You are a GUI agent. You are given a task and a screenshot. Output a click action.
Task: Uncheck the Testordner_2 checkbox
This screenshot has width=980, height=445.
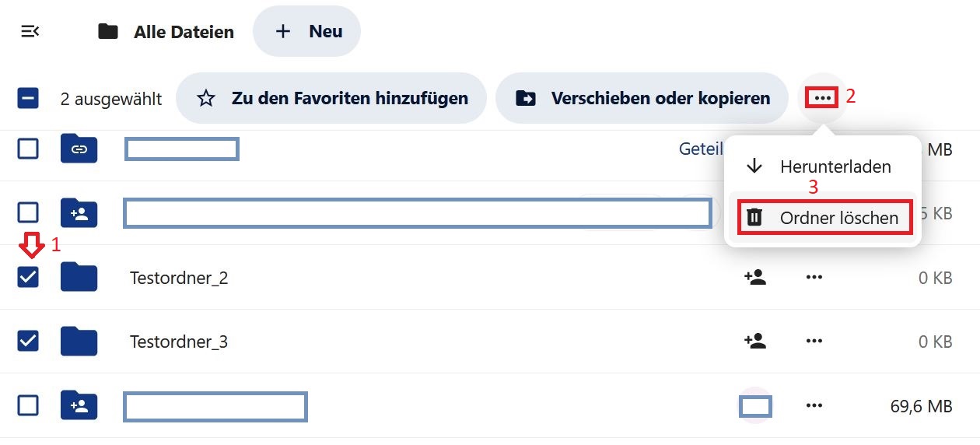point(28,277)
